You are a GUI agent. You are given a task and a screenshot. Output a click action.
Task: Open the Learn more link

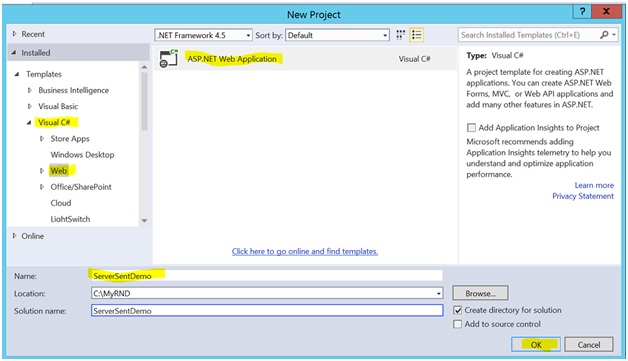[594, 185]
